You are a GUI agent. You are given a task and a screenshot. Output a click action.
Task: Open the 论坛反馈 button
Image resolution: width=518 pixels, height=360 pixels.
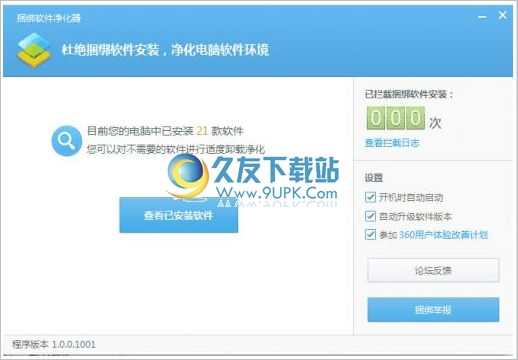tap(433, 270)
